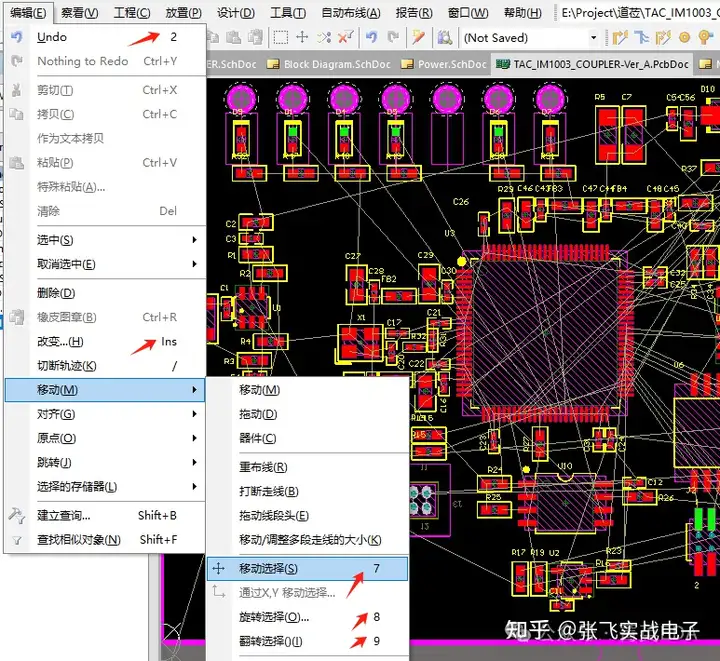Choose Undo from the edit menu
This screenshot has height=661, width=720.
105,37
